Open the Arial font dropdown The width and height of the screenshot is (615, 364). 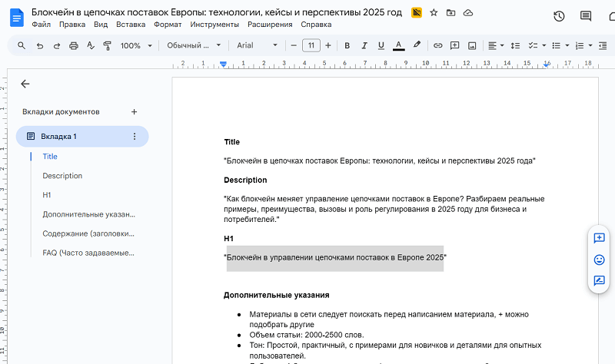[x=257, y=45]
